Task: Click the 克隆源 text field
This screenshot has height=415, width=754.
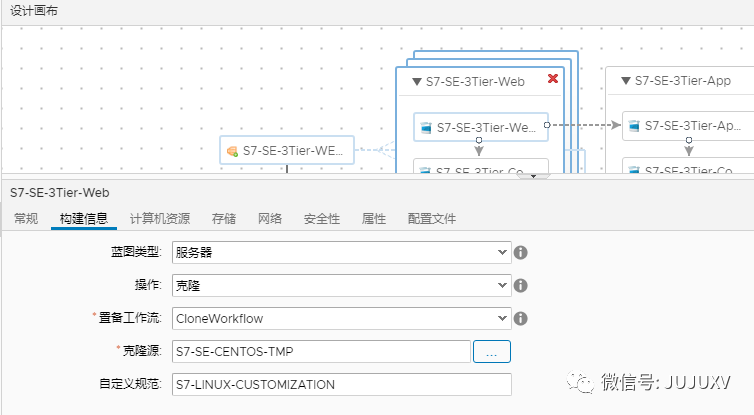Action: pos(320,352)
